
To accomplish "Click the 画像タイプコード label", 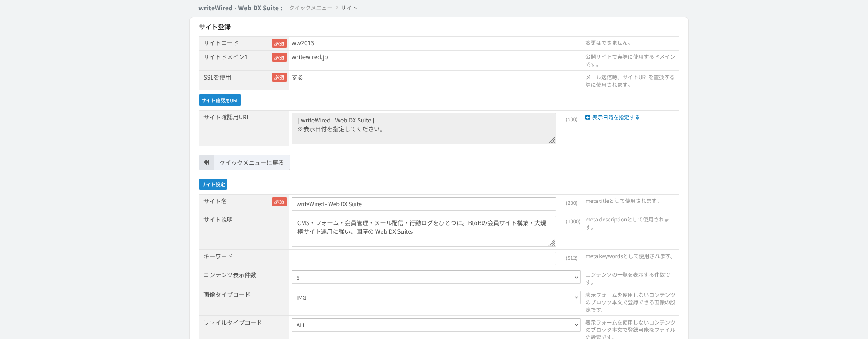I will coord(226,295).
